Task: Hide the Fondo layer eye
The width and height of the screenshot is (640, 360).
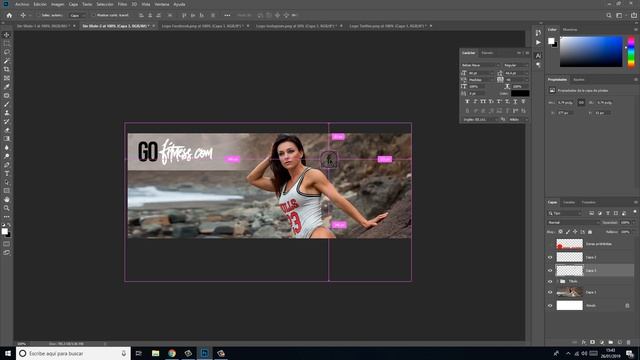Action: coord(550,305)
